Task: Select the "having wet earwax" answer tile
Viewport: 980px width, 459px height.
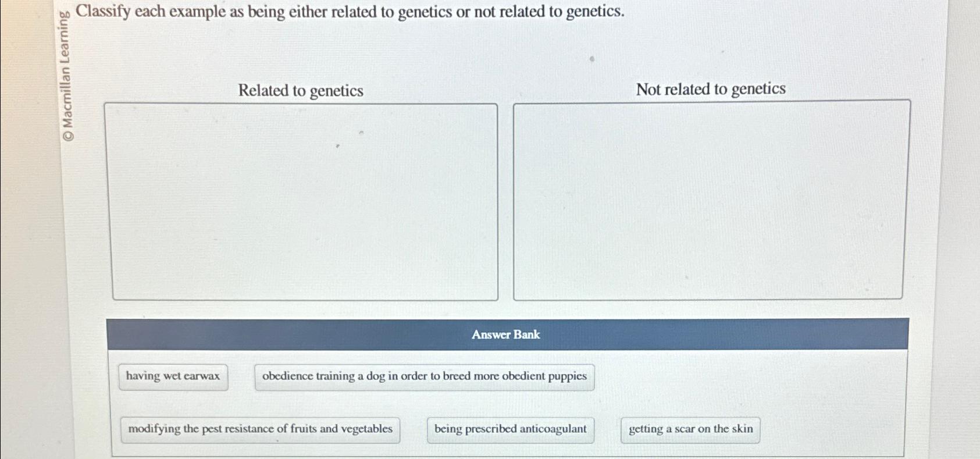Action: [173, 376]
